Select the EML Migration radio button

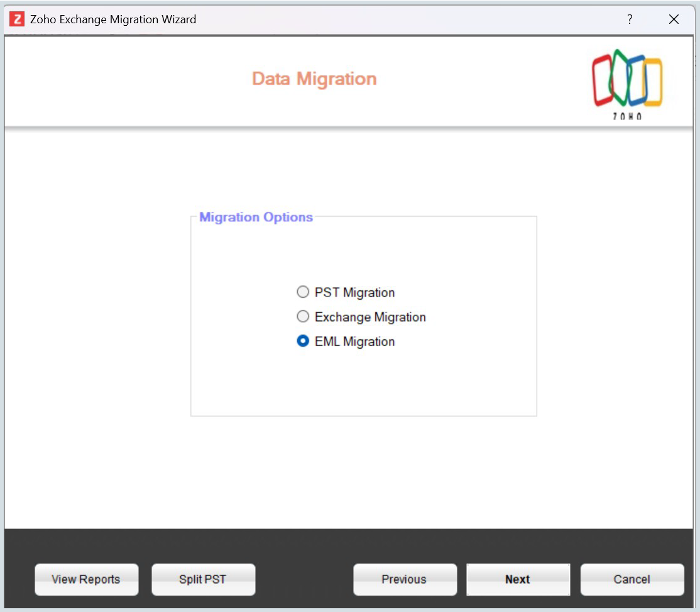(303, 341)
